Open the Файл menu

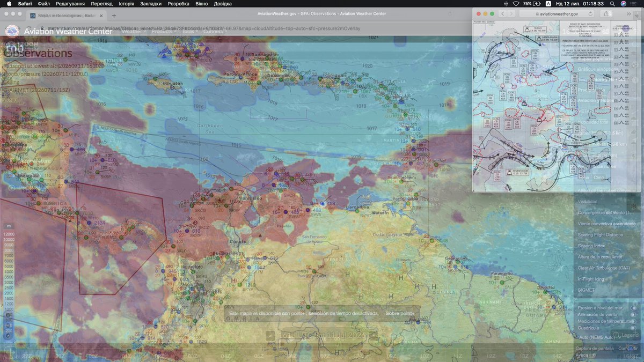pos(44,3)
